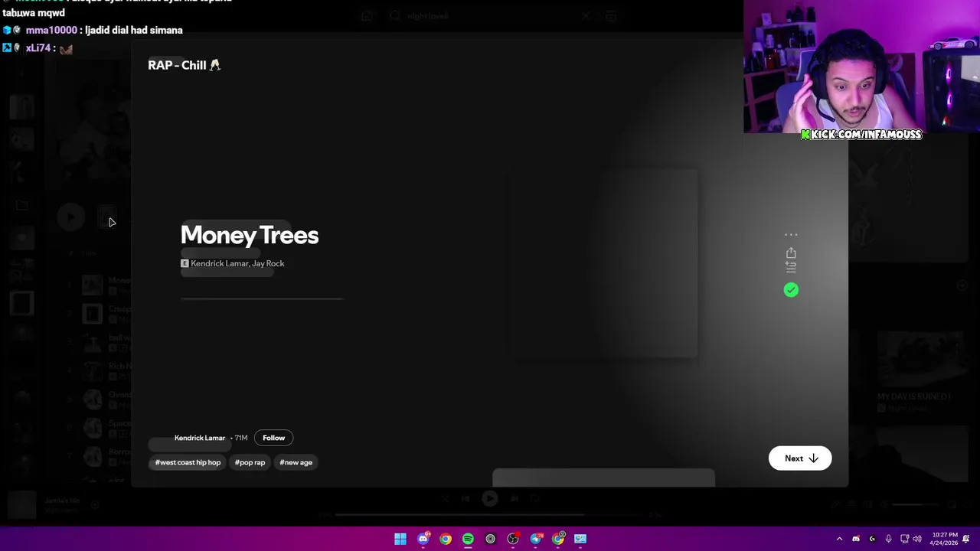Open the notification bell in the tray
Viewport: 980px width, 551px height.
(966, 539)
